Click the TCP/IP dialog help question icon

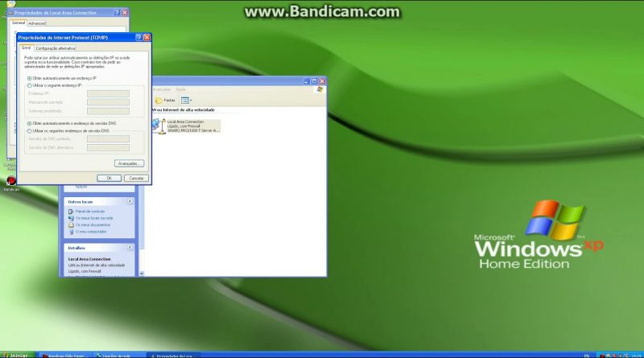click(138, 37)
